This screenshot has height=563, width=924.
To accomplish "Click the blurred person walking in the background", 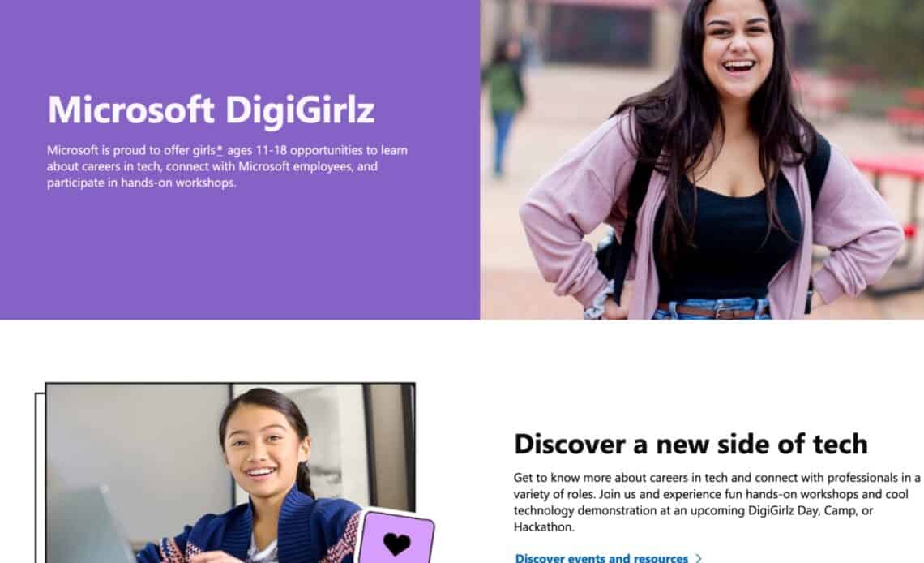I will (504, 106).
